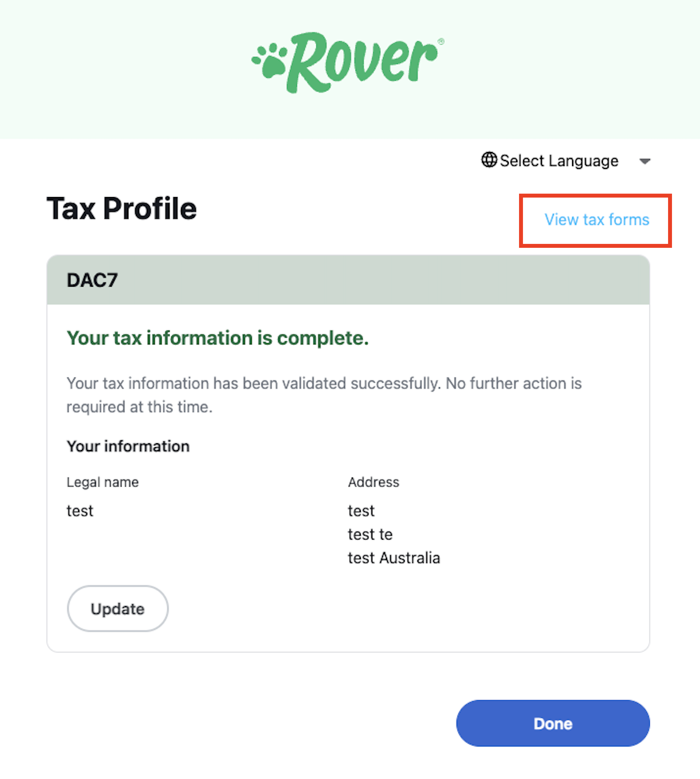Click the registered trademark symbol by Rover
This screenshot has height=779, width=700.
click(441, 42)
